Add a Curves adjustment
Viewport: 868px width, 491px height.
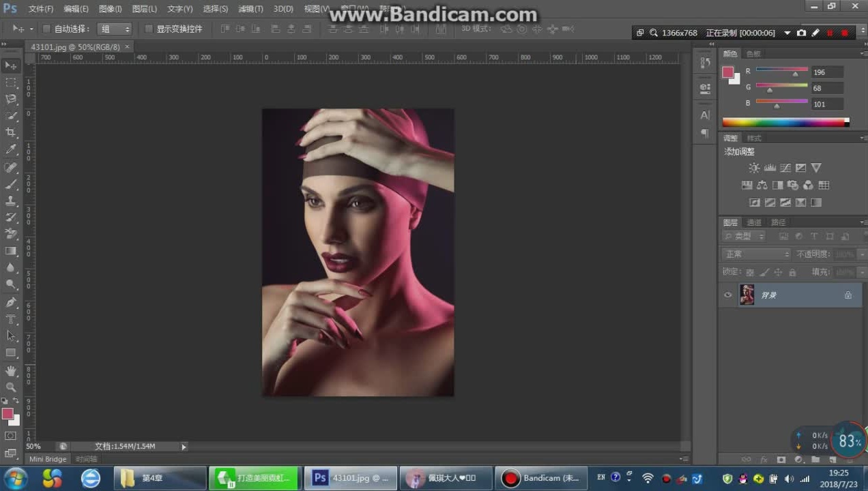(x=785, y=168)
